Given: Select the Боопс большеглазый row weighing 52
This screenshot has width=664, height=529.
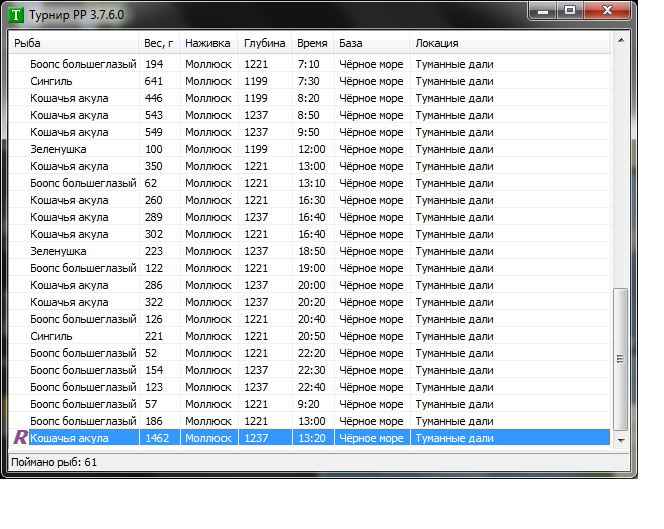Looking at the screenshot, I should click(x=310, y=353).
